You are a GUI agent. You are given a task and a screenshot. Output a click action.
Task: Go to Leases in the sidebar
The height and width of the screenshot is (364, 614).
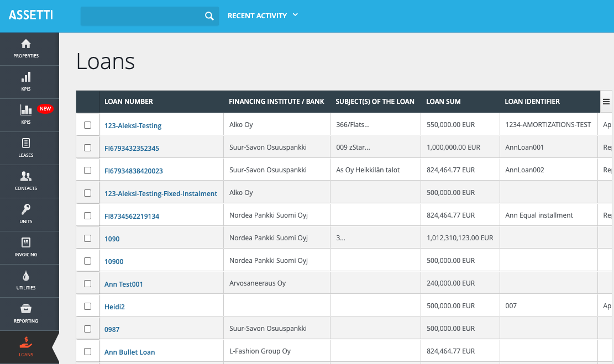[26, 149]
